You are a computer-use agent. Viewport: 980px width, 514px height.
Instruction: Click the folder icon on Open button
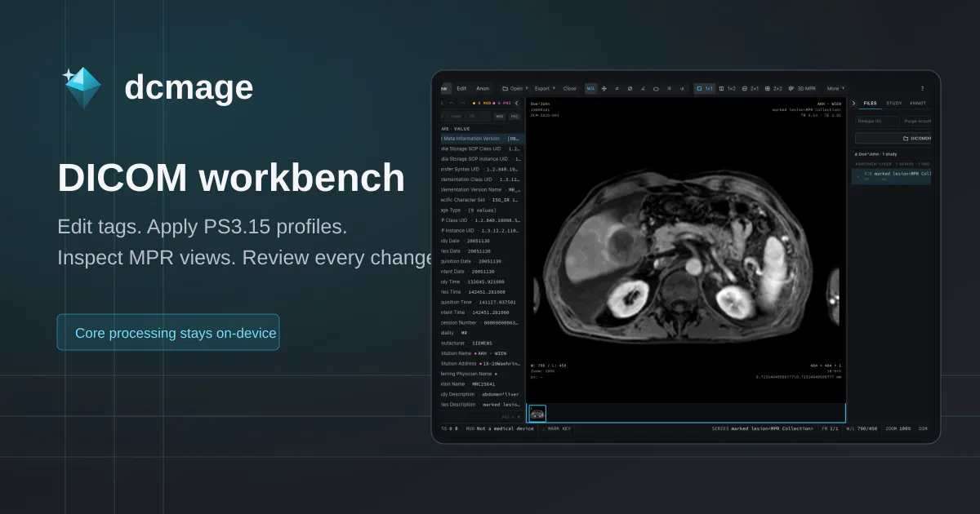click(506, 88)
